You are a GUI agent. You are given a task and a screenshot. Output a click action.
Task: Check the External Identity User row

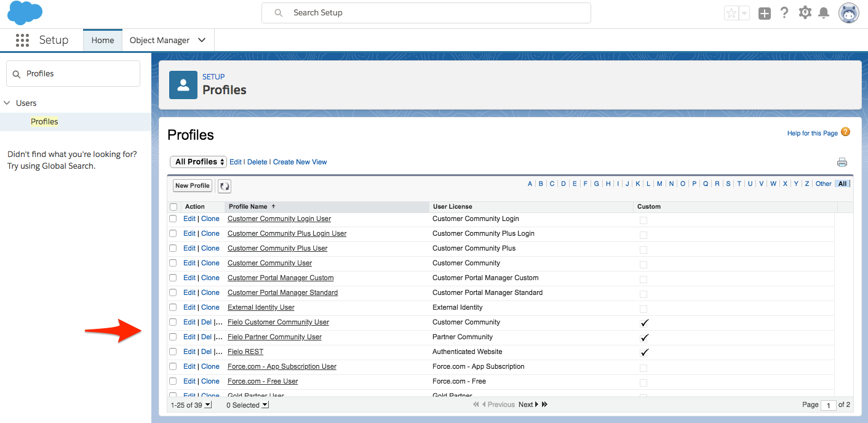point(173,307)
